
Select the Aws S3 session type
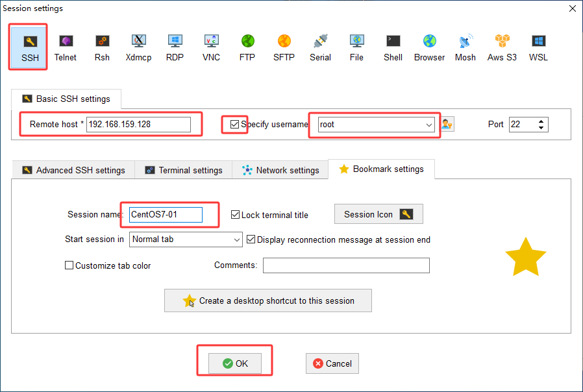coord(502,48)
